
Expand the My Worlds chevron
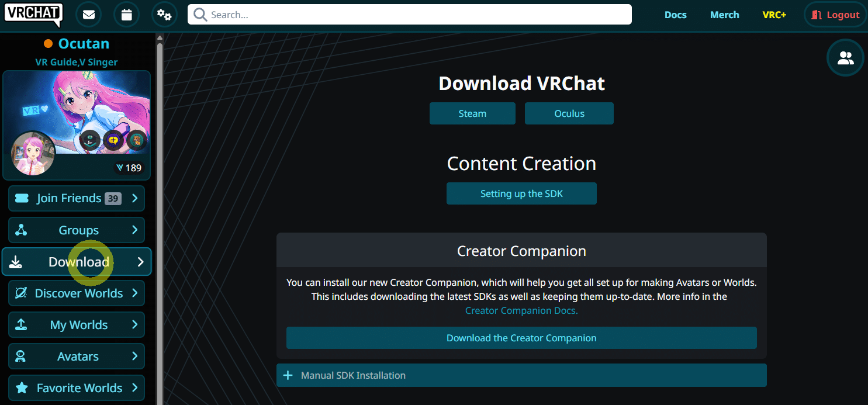click(134, 324)
